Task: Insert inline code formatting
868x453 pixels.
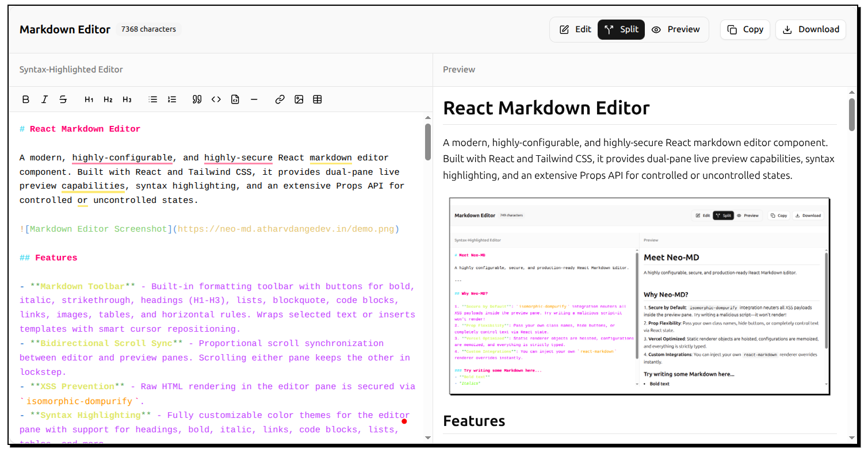Action: pos(216,99)
